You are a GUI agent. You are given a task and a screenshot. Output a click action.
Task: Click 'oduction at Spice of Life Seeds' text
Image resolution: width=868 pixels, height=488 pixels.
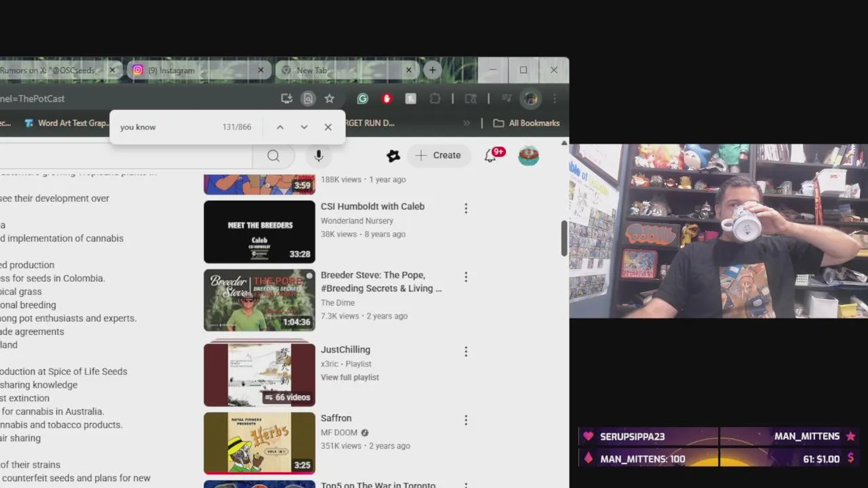(63, 371)
